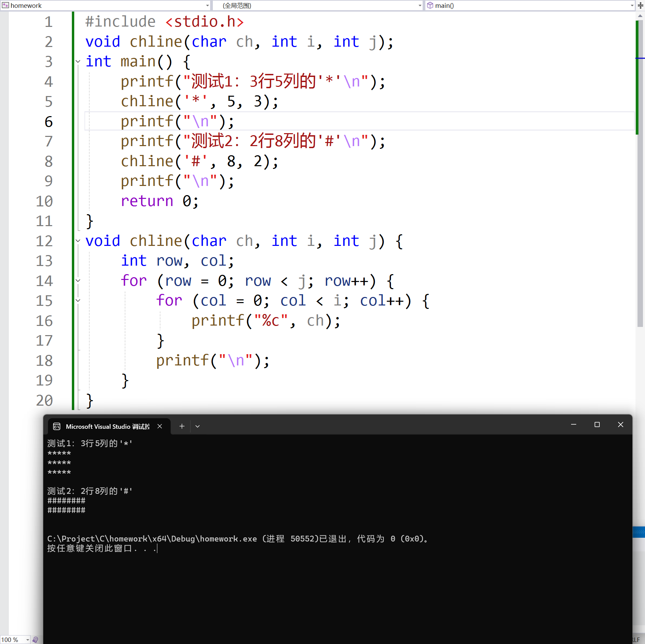
Task: Open the terminal tab options chevron
Action: click(198, 426)
